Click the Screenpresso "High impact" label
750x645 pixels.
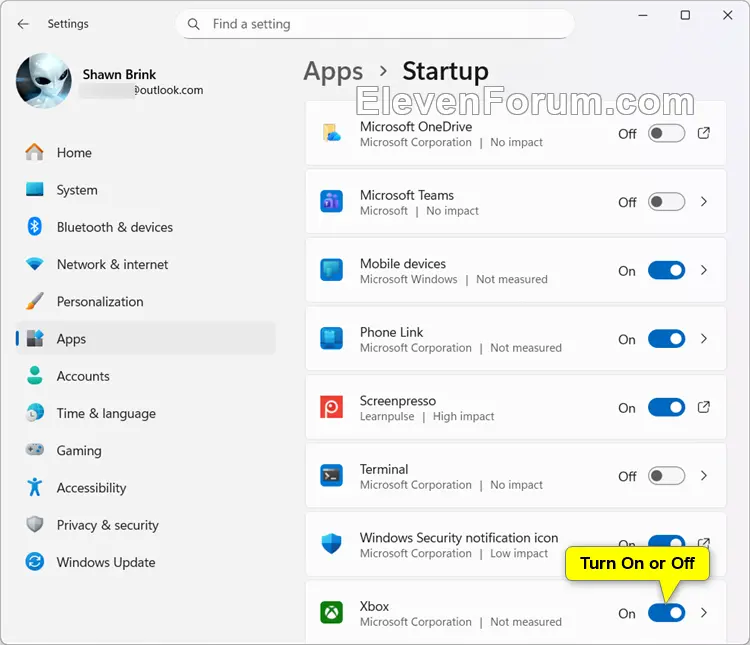[463, 416]
